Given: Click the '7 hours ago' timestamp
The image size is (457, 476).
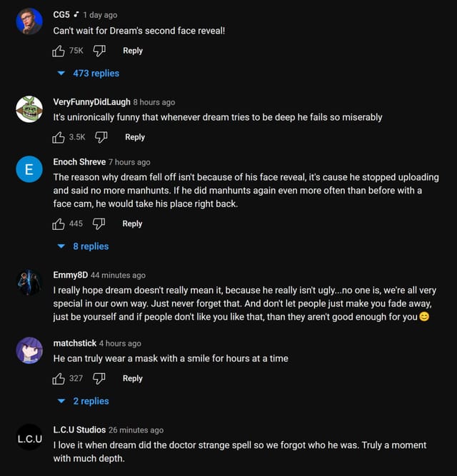Looking at the screenshot, I should pyautogui.click(x=129, y=162).
